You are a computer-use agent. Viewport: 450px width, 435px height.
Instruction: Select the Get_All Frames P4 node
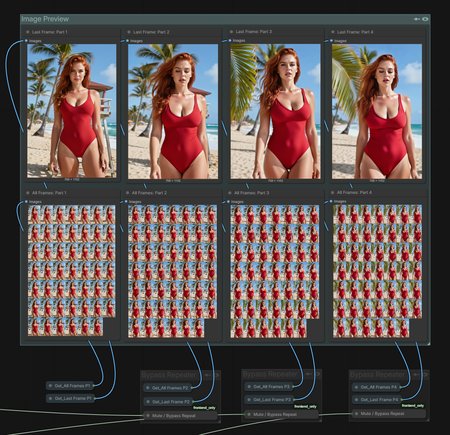(377, 387)
